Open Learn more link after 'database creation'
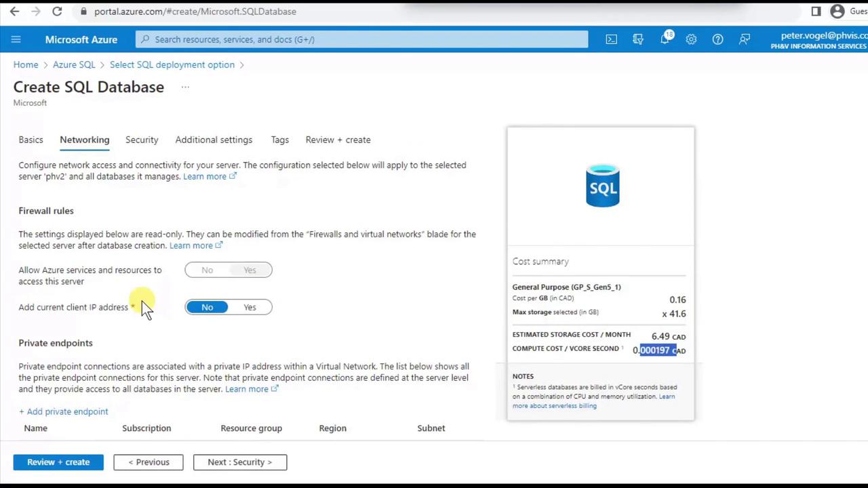This screenshot has height=488, width=868. (196, 245)
